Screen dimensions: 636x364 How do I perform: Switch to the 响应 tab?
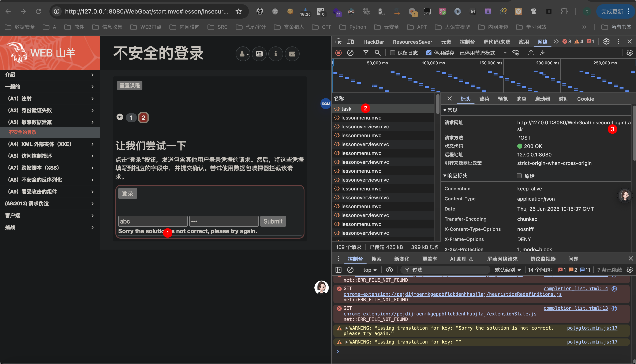521,99
